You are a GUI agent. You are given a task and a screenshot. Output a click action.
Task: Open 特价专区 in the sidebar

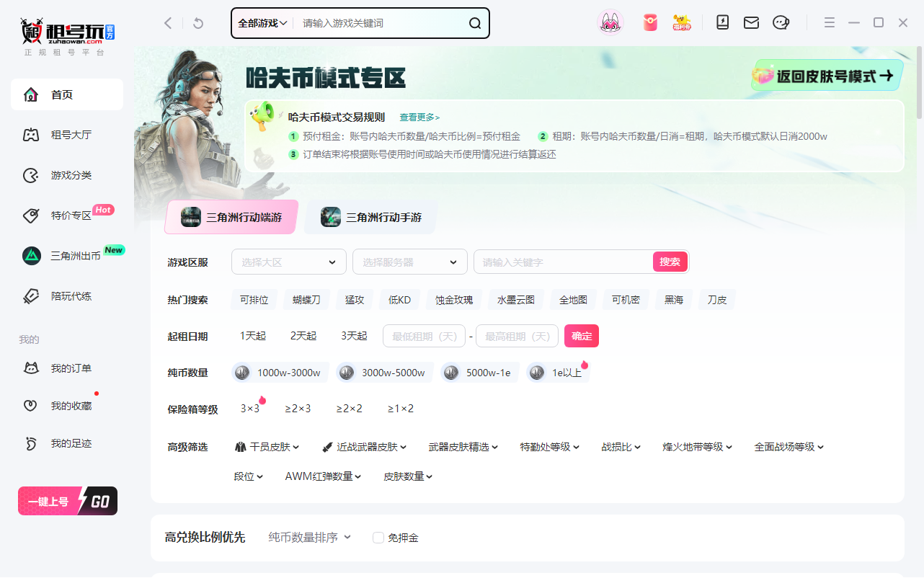coord(67,215)
